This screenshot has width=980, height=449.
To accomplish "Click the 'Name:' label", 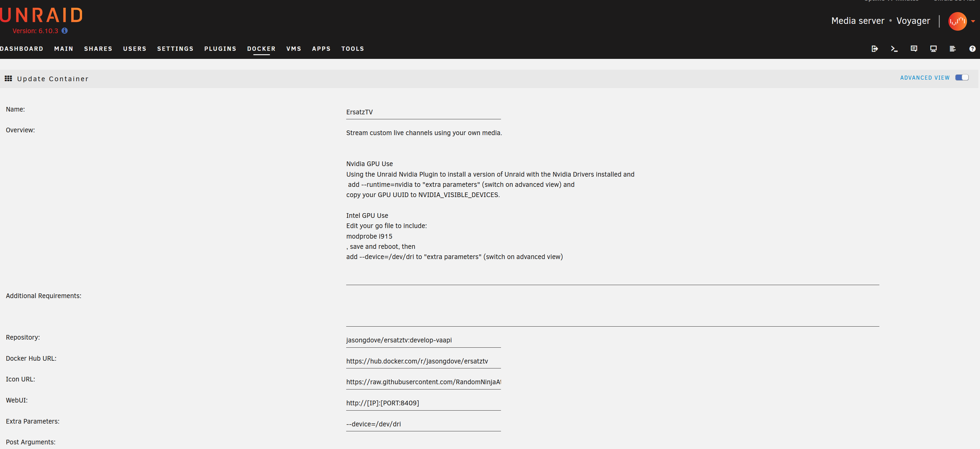I will pos(15,109).
